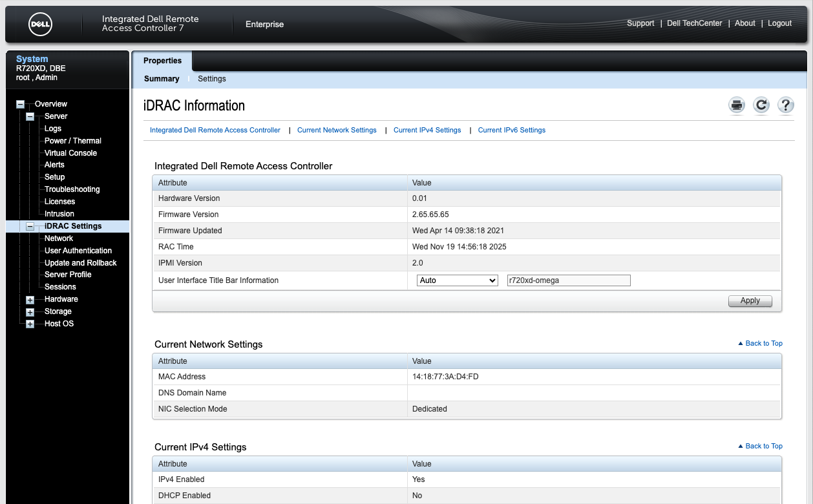
Task: Log out of iDRAC
Action: click(779, 23)
